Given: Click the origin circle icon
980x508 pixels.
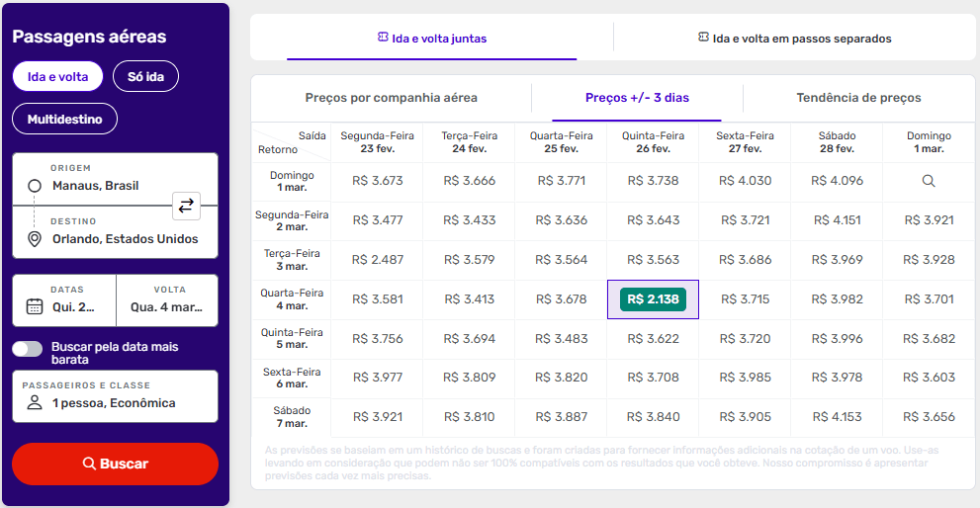Looking at the screenshot, I should [35, 186].
